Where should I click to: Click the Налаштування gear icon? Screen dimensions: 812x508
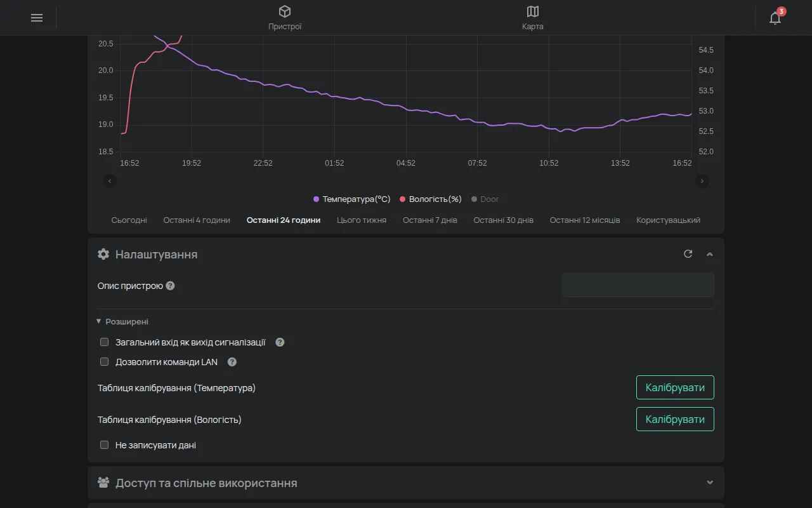pos(103,254)
